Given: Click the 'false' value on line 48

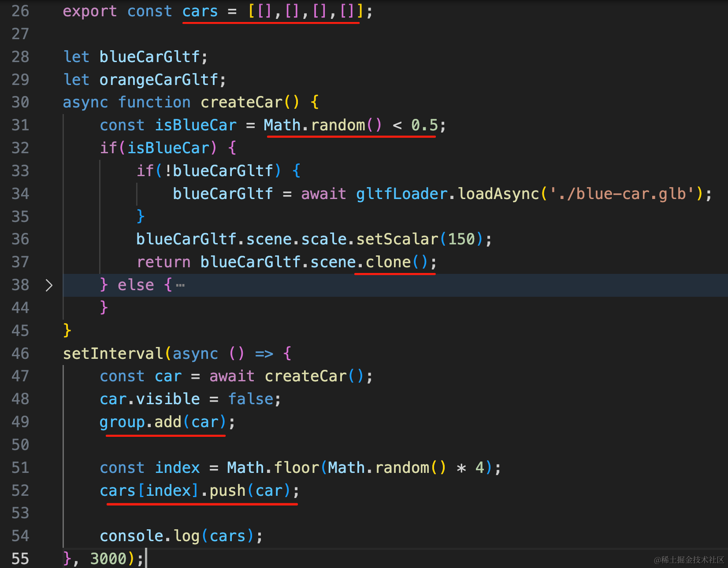Looking at the screenshot, I should click(251, 399).
